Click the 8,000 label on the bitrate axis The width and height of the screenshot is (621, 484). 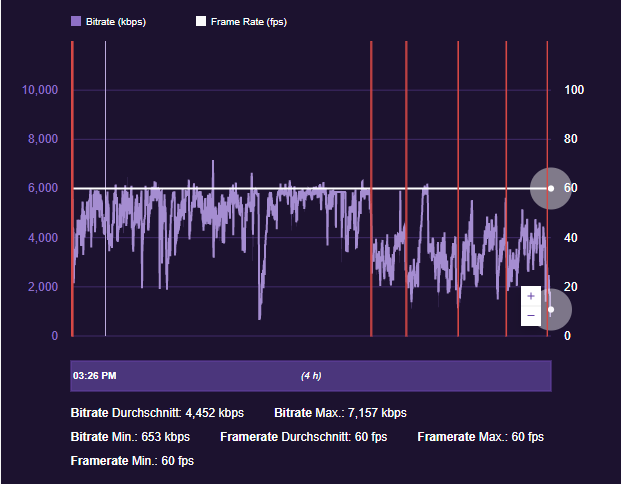43,139
